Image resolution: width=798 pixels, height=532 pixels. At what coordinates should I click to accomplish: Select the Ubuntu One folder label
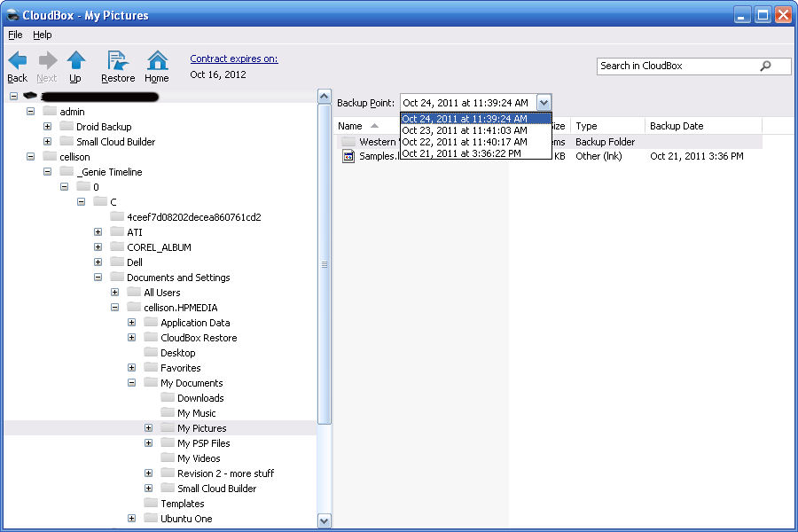pos(186,519)
